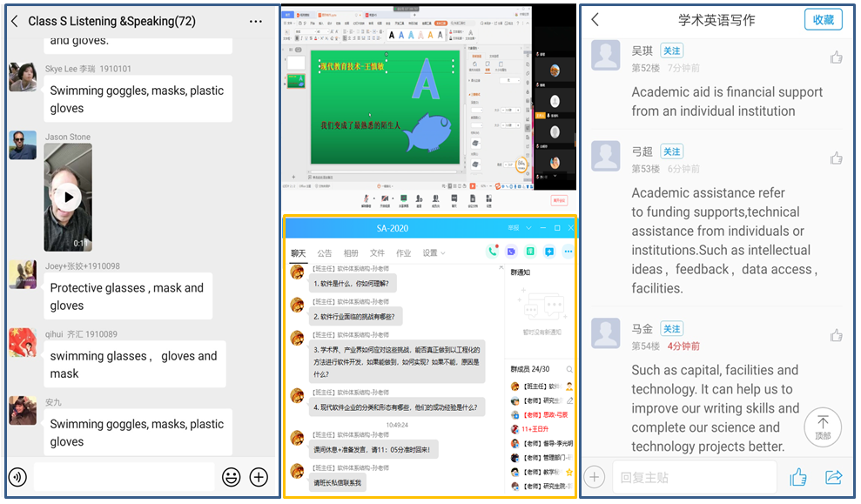Go back from Class S Listening chat
Viewport: 861px width, 504px height.
[15, 21]
